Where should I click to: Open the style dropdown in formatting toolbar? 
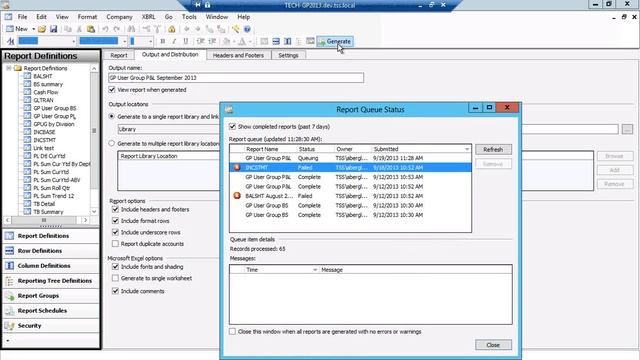(73, 41)
